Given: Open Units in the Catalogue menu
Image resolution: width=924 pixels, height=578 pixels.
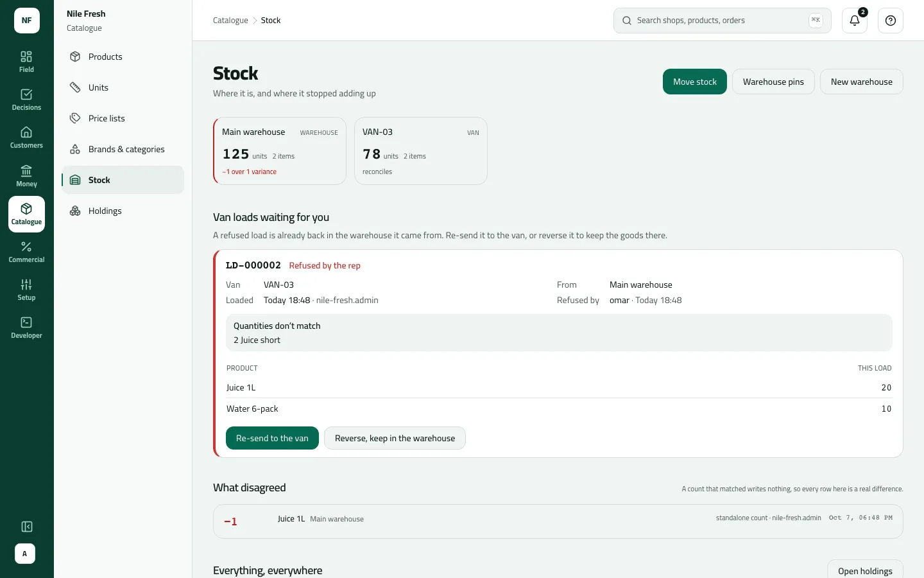Looking at the screenshot, I should (123, 87).
